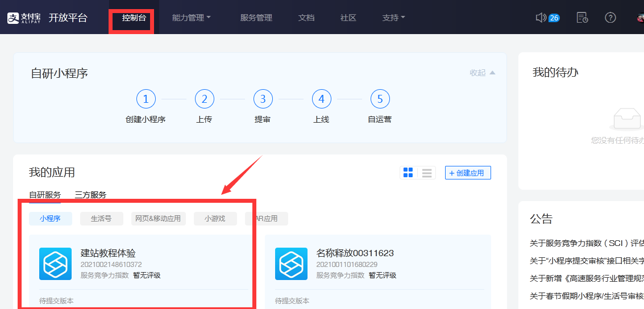644x309 pixels.
Task: Switch to grid view layout
Action: [x=408, y=173]
